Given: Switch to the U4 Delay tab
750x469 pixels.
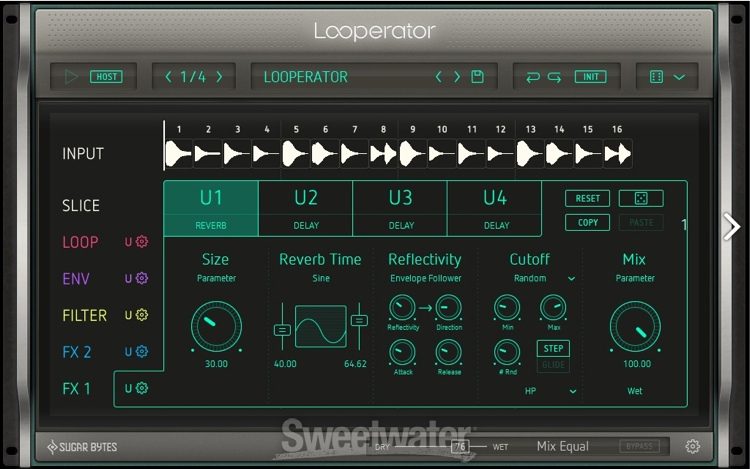Looking at the screenshot, I should point(495,208).
